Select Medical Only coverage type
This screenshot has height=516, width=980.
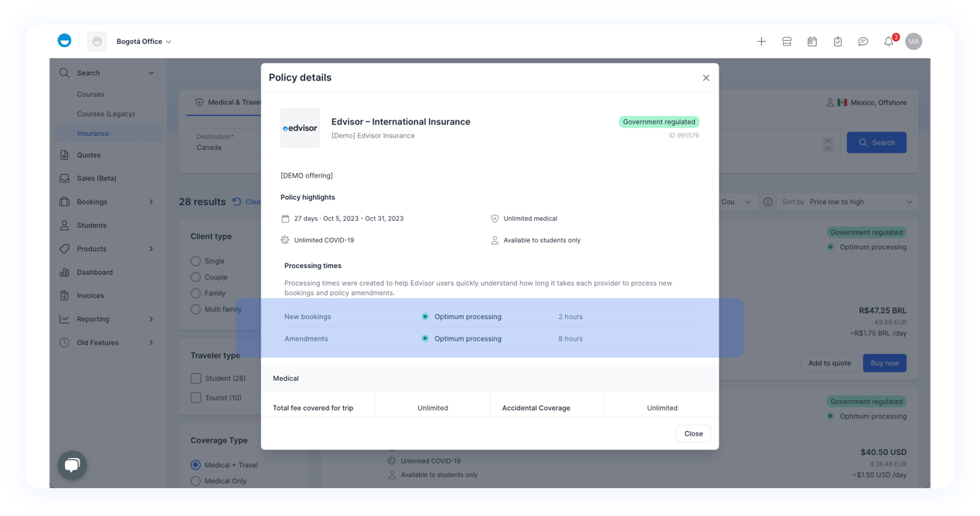[x=196, y=481]
